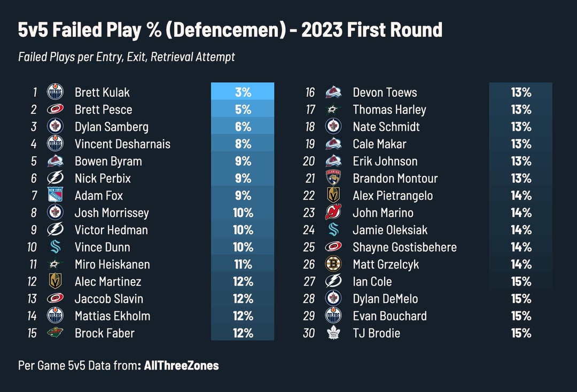Select the rank number 16 for Devon Toews

pos(310,92)
